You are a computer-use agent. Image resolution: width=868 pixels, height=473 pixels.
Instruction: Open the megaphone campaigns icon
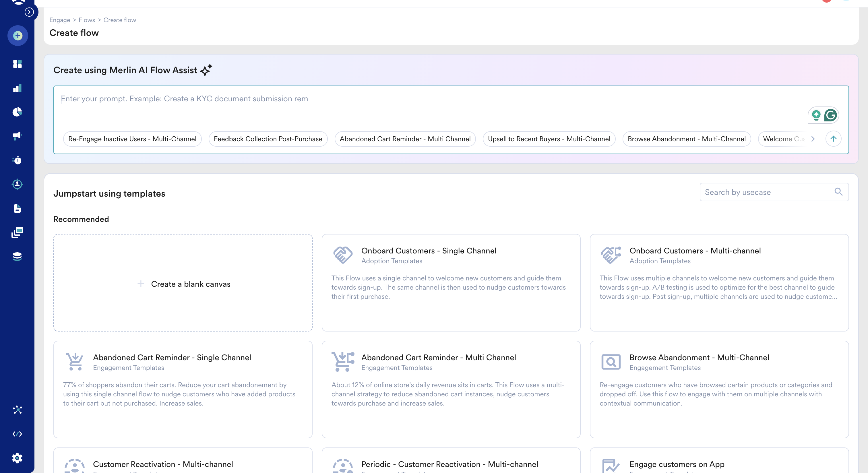(x=17, y=136)
